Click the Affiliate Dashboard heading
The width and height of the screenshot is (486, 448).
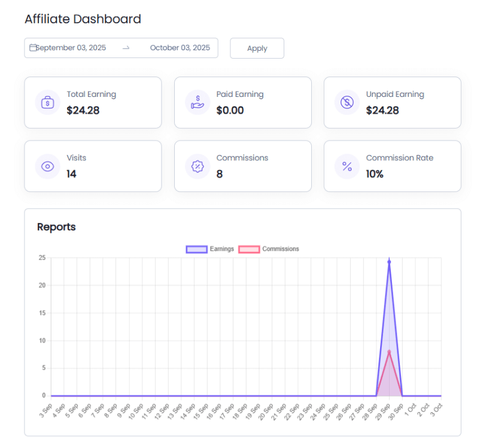tap(83, 19)
